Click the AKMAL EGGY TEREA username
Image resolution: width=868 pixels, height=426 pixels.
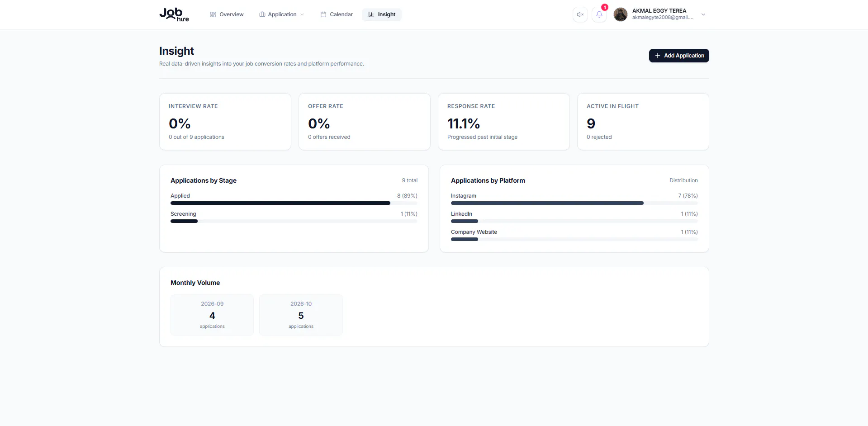click(x=659, y=11)
